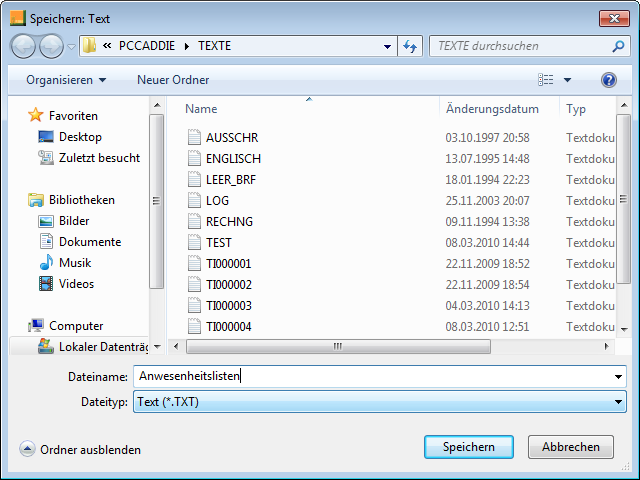Create a folder with Neuer Ordner

coord(173,80)
